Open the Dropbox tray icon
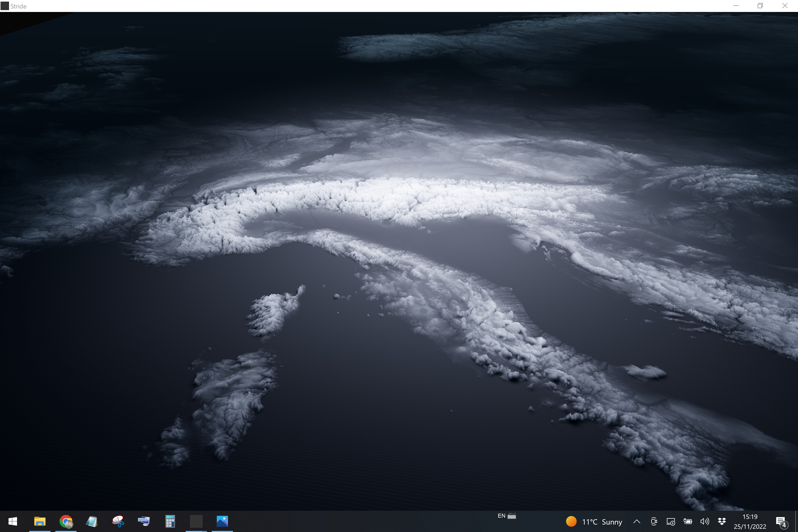Screen dimensions: 798x532 tap(722, 521)
